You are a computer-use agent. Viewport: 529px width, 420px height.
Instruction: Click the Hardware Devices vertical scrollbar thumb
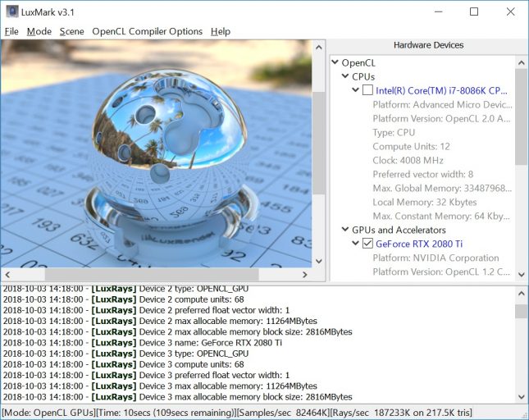[x=522, y=117]
